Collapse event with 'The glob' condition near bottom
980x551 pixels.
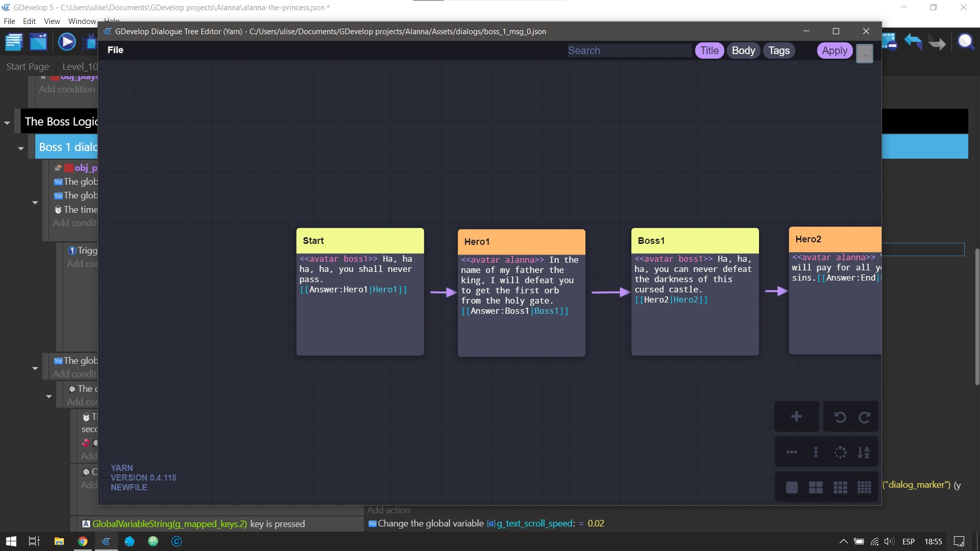pos(35,368)
